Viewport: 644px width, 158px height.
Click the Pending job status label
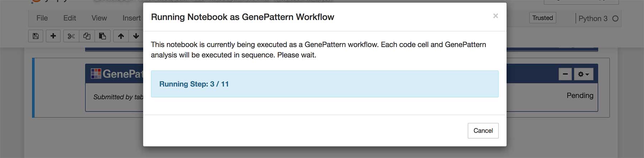[x=580, y=95]
